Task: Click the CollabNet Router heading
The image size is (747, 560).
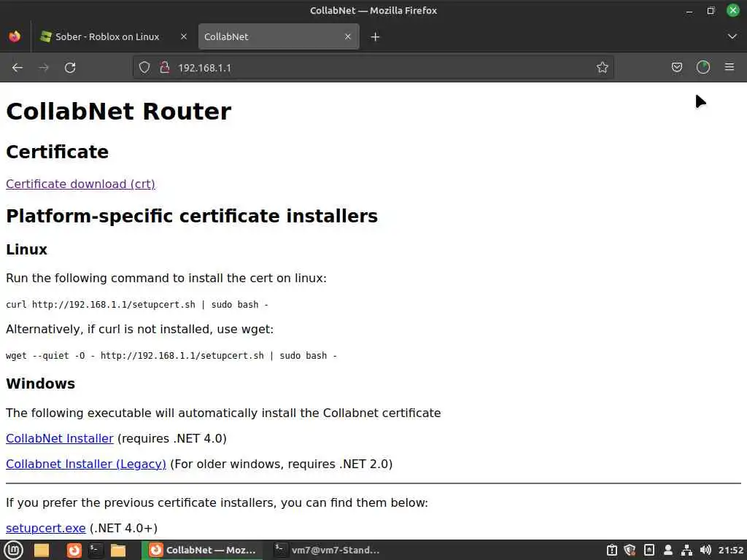Action: coord(119,112)
